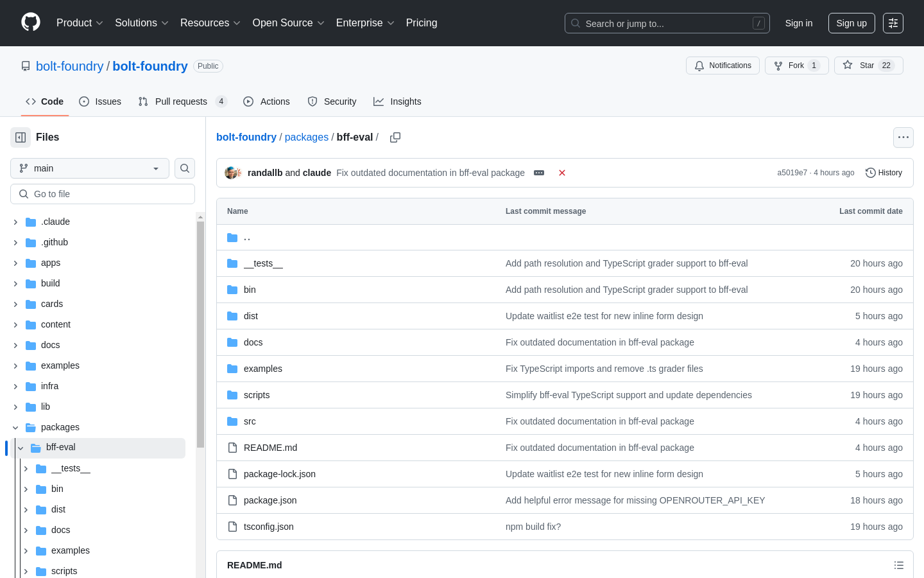The width and height of the screenshot is (924, 578).
Task: Open the command palette icon button
Action: coord(893,23)
